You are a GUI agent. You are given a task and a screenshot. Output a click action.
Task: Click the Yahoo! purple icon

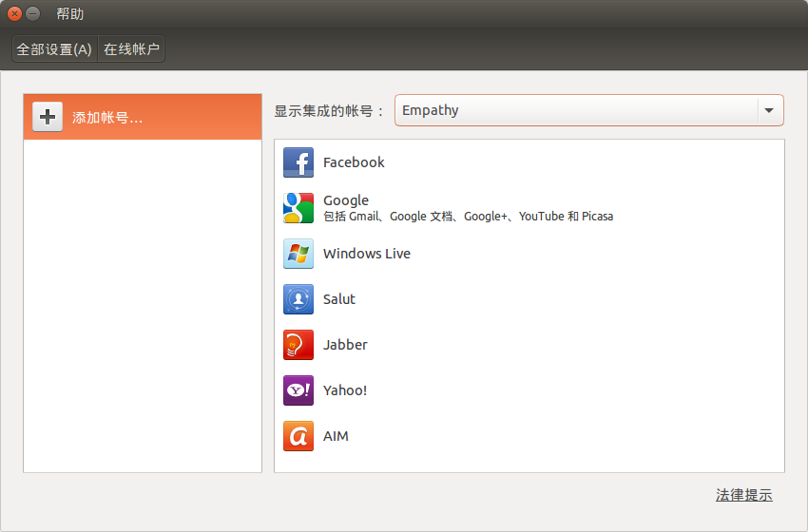298,390
